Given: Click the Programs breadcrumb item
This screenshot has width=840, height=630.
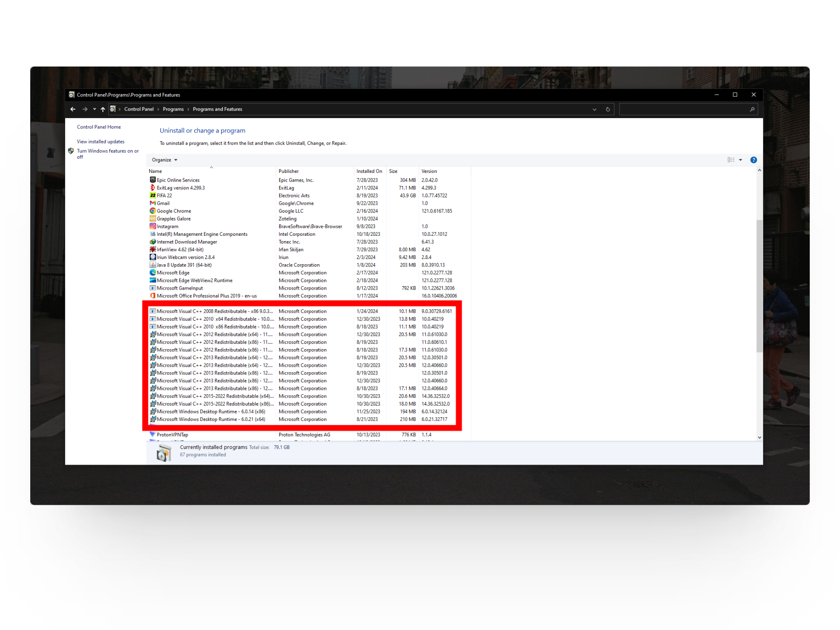Looking at the screenshot, I should click(173, 109).
